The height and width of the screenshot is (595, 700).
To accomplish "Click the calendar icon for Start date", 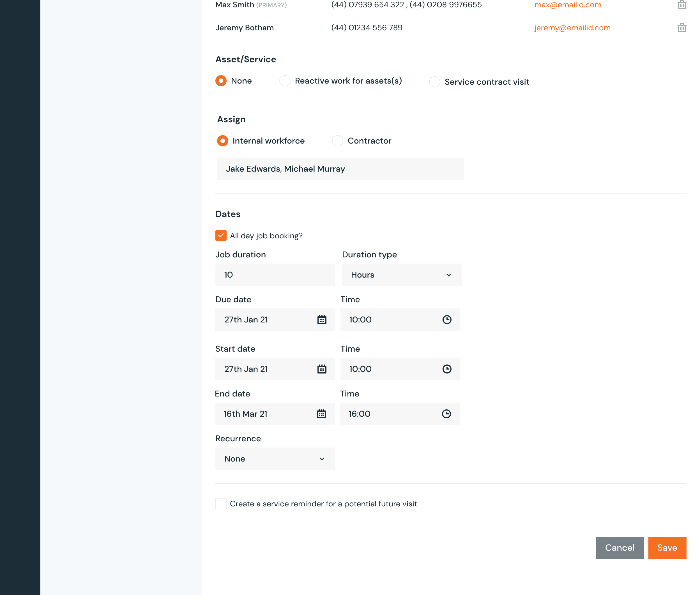I will coord(322,369).
